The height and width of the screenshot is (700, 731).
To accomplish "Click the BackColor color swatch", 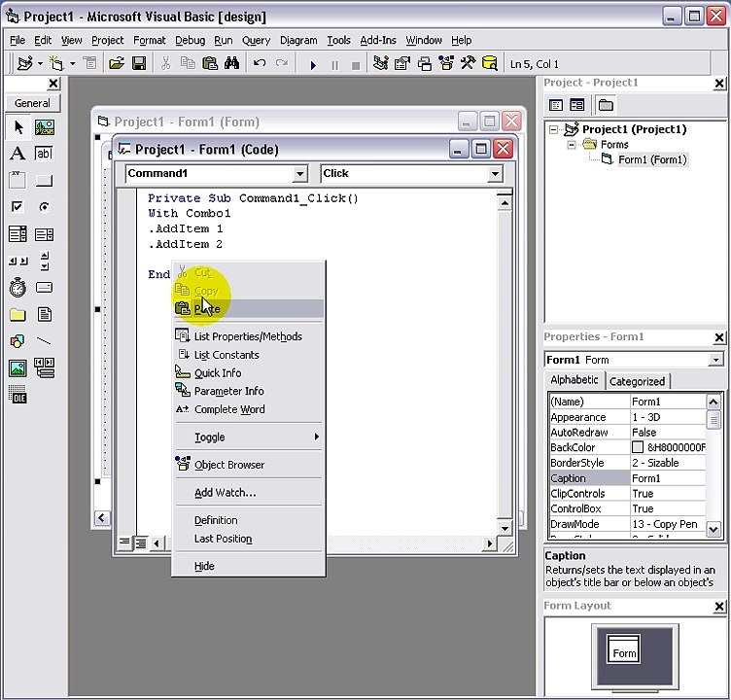I will [638, 447].
